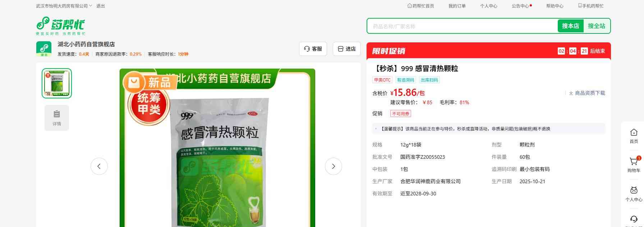Open the customer service headset icon in the sidebar
Image resolution: width=644 pixels, height=227 pixels.
pos(634,219)
